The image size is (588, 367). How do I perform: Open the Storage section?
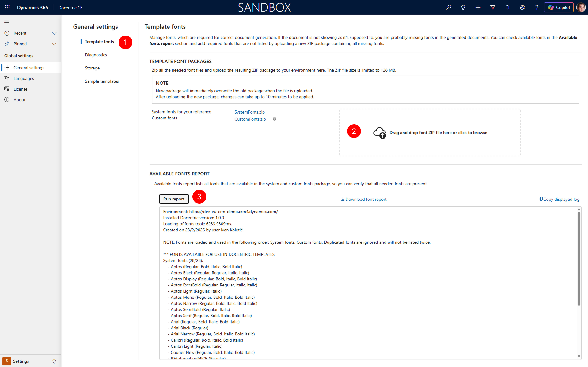(x=92, y=68)
